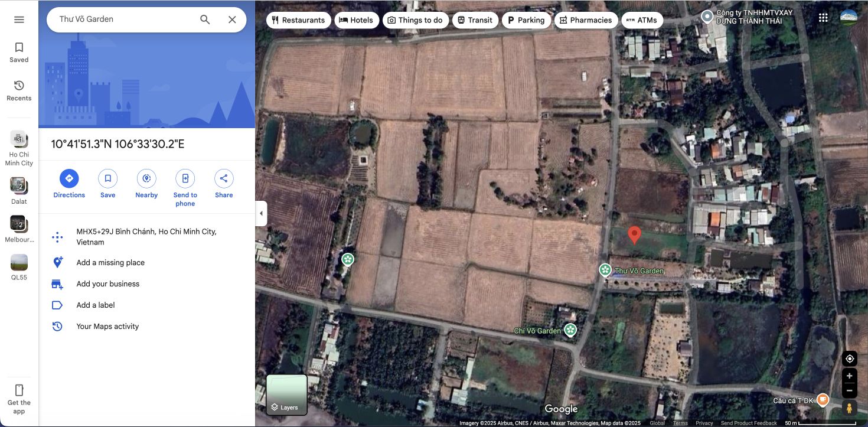
Task: Open Saved places in sidebar
Action: click(19, 52)
